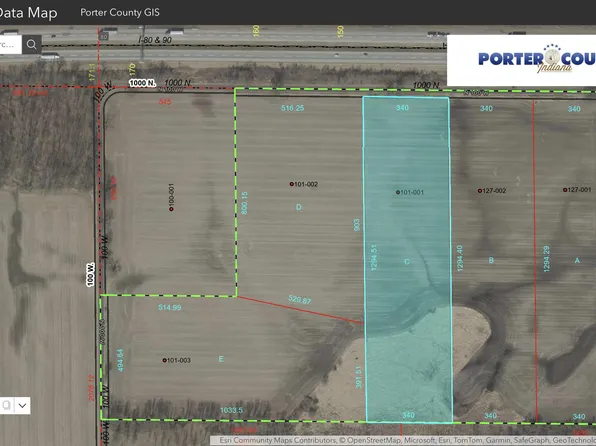596x446 pixels.
Task: Select the parcel point 101-001 in highlighted lot
Action: (x=398, y=192)
